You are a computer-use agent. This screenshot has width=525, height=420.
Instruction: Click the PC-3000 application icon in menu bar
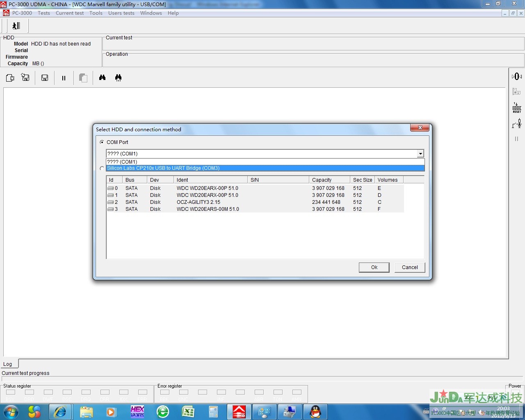6,13
